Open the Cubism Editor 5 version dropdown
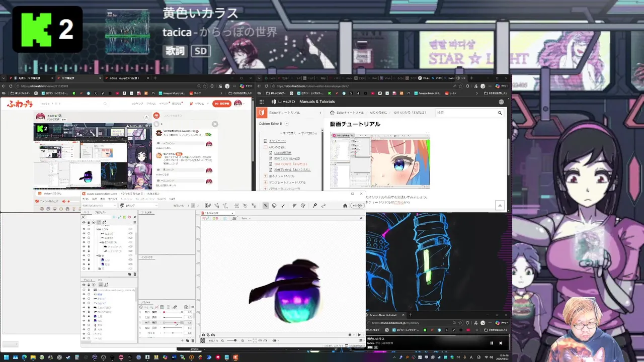Screen dimensions: 644x362 pos(287,124)
